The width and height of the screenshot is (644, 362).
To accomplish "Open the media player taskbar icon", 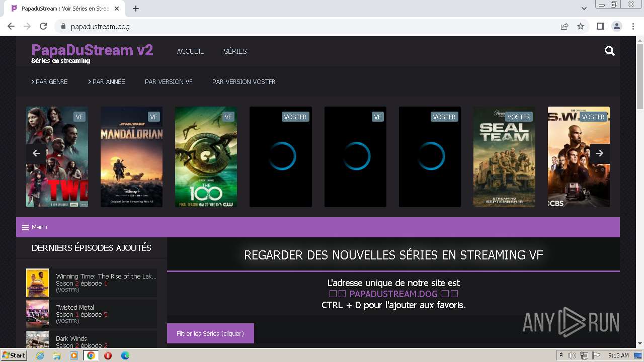I will pos(74,355).
